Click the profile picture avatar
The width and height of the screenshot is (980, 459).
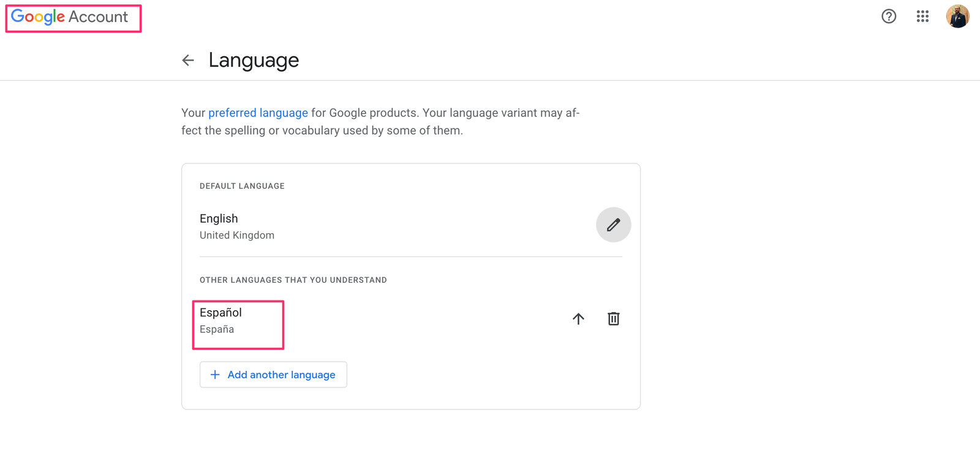[x=957, y=17]
